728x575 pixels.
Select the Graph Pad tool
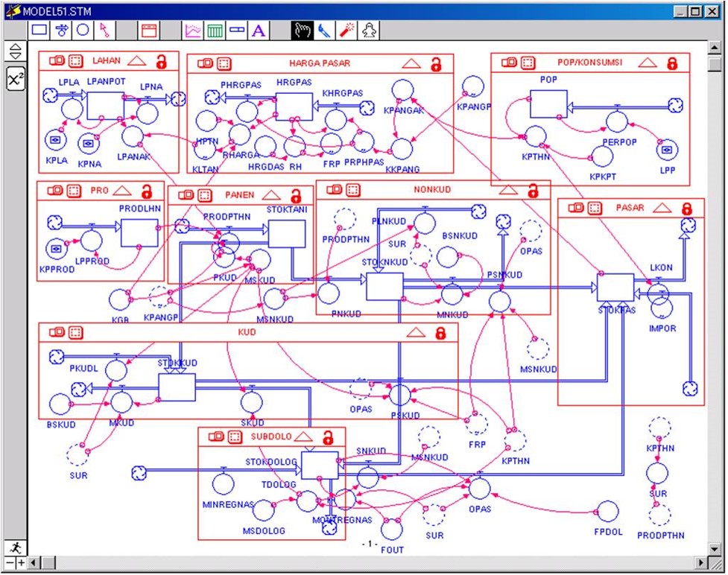click(193, 31)
